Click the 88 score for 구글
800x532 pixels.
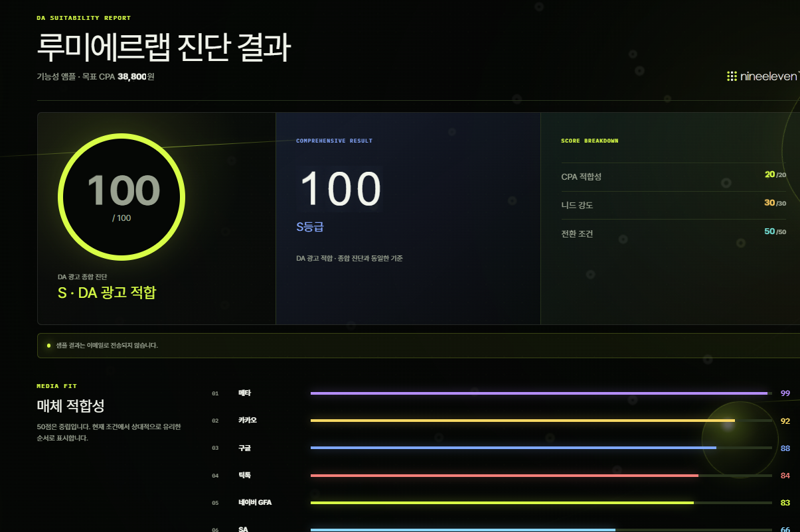785,448
